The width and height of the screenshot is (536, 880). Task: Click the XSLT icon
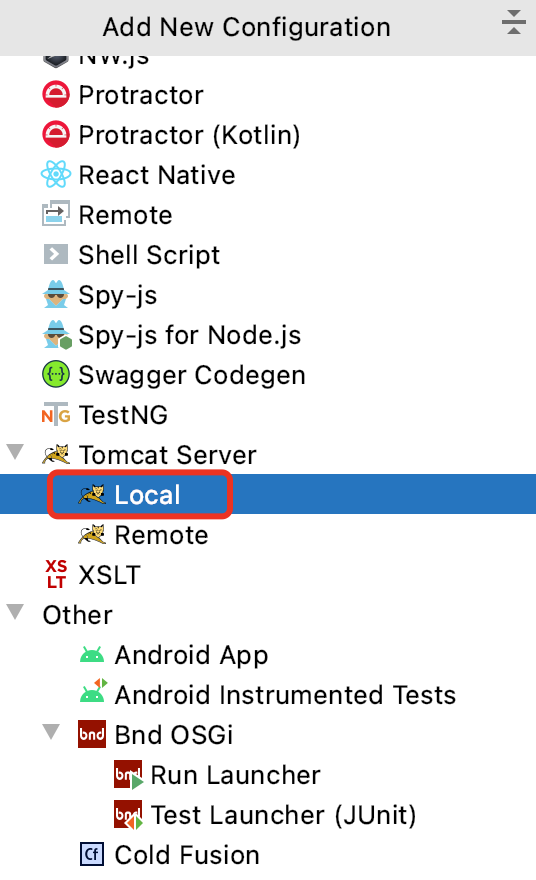(x=56, y=574)
